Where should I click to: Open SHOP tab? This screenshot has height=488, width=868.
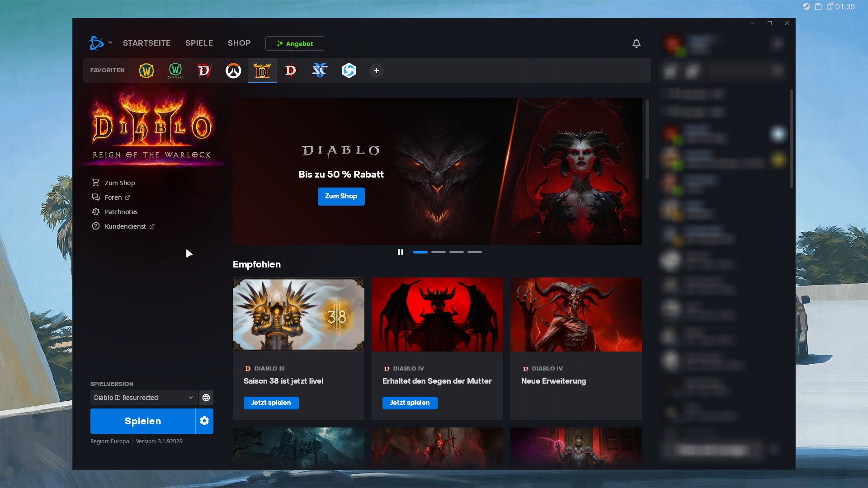239,43
